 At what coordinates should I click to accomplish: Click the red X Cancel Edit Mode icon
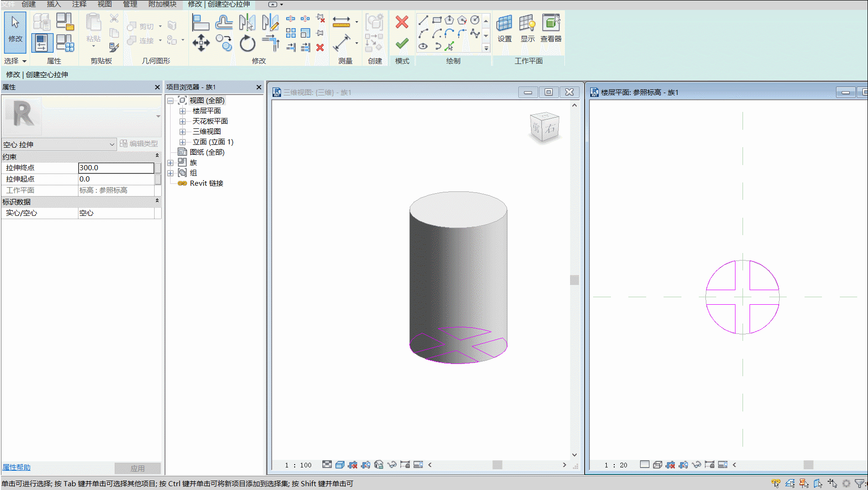coord(402,22)
